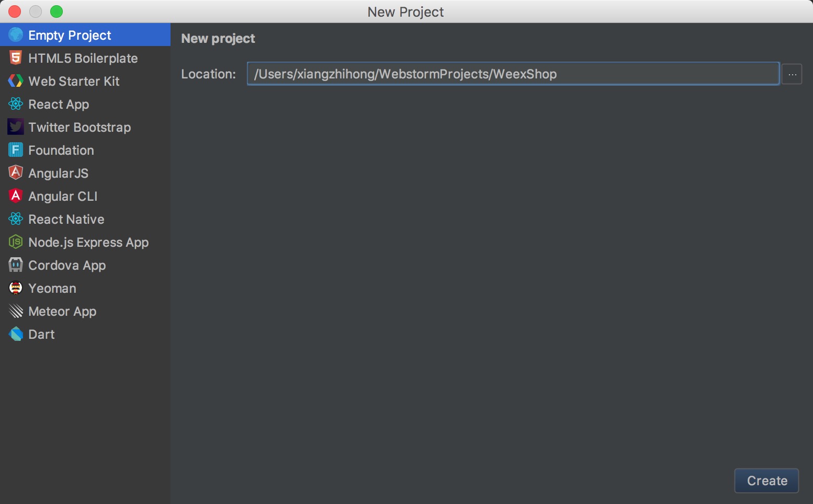Image resolution: width=813 pixels, height=504 pixels.
Task: Select Foundation project template
Action: (61, 150)
